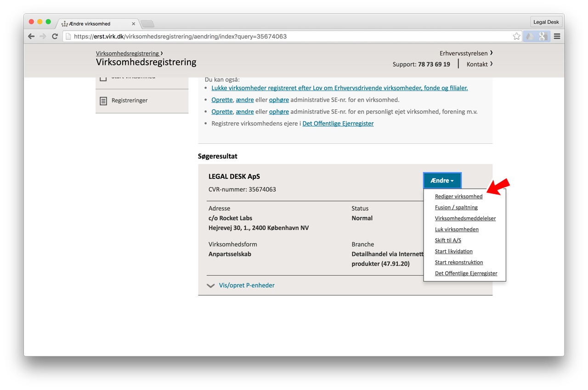
Task: Reload the page with refresh icon
Action: coord(55,36)
